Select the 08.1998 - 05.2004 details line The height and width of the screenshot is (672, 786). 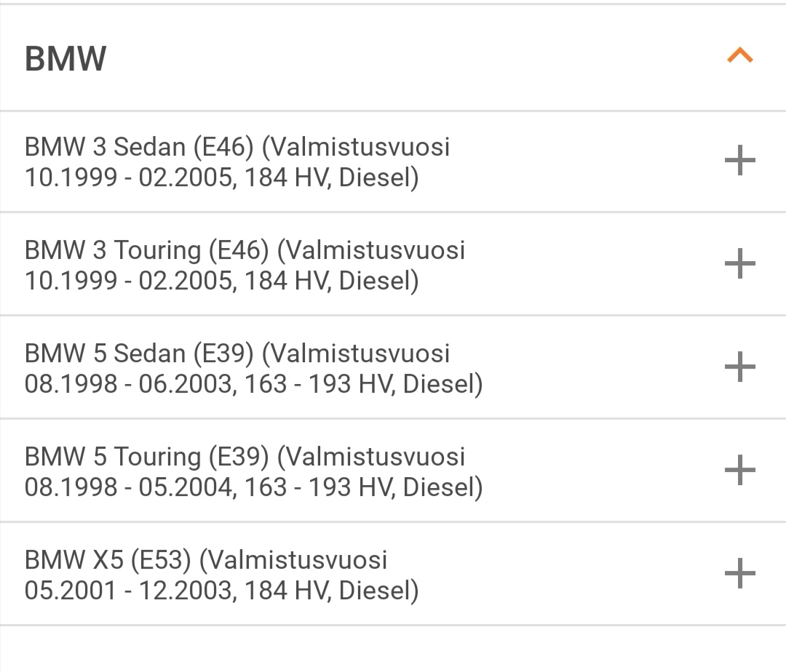pos(254,487)
